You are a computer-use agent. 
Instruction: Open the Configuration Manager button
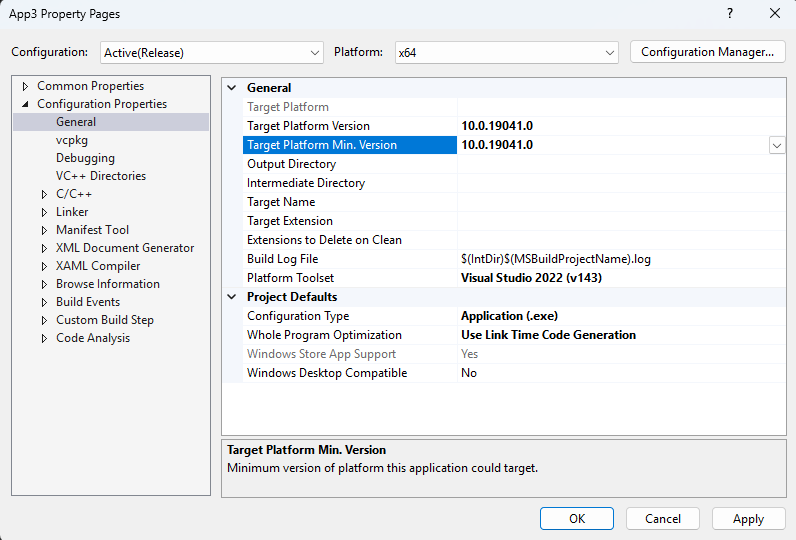(x=707, y=52)
